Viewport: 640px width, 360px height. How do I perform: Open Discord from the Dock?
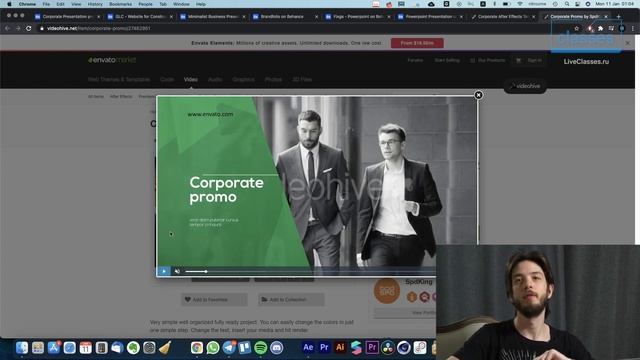276,347
